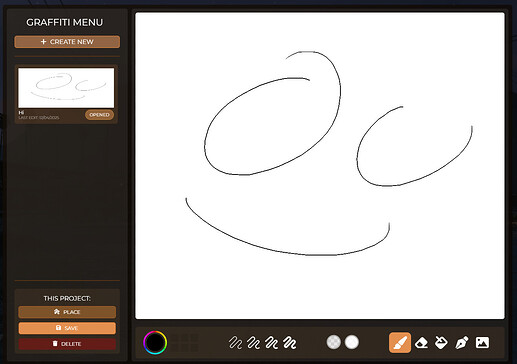
Task: Click the Create New graffiti button
Action: click(67, 42)
